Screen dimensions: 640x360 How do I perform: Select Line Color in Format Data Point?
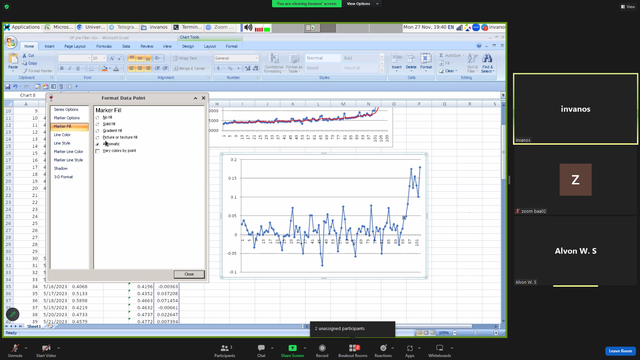(62, 135)
